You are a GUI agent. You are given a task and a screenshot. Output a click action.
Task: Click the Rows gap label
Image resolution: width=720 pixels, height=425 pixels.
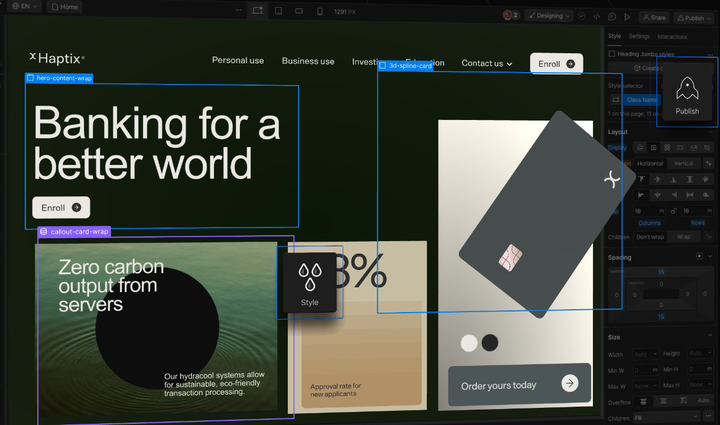coord(697,223)
